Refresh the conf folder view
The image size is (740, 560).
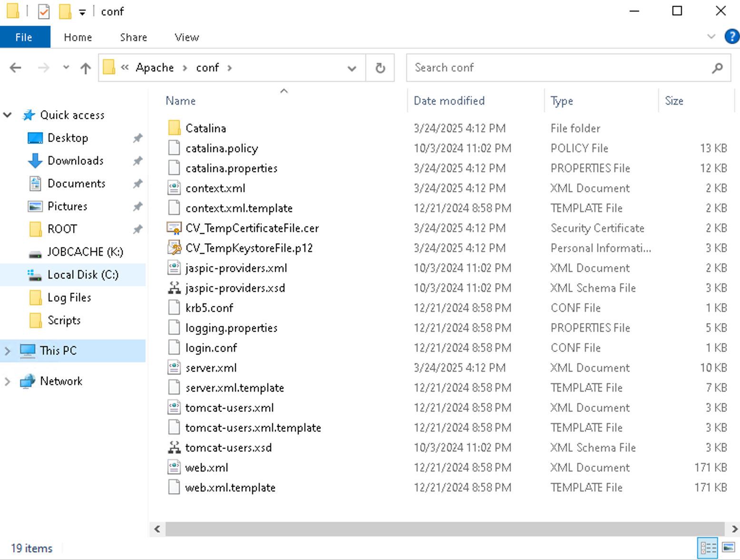[380, 68]
